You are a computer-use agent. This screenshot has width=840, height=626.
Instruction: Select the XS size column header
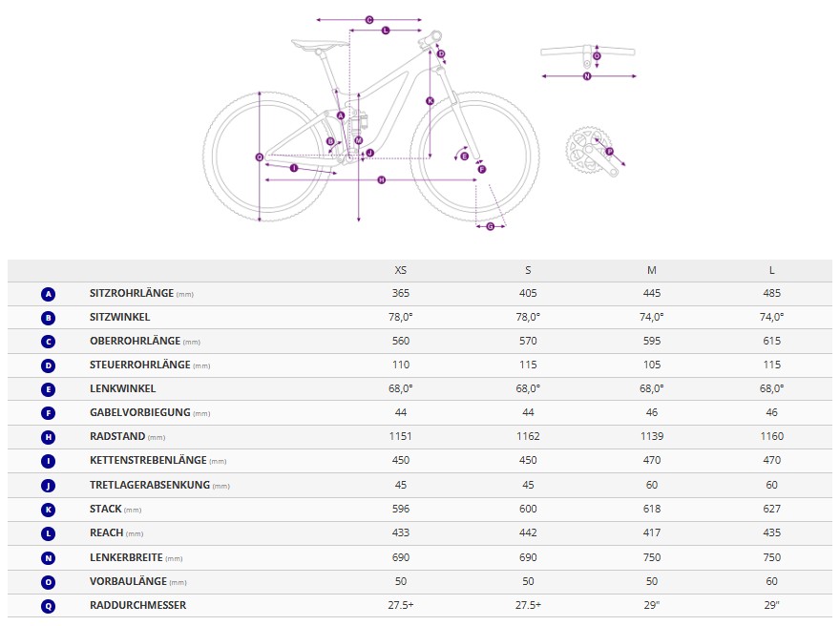401,270
